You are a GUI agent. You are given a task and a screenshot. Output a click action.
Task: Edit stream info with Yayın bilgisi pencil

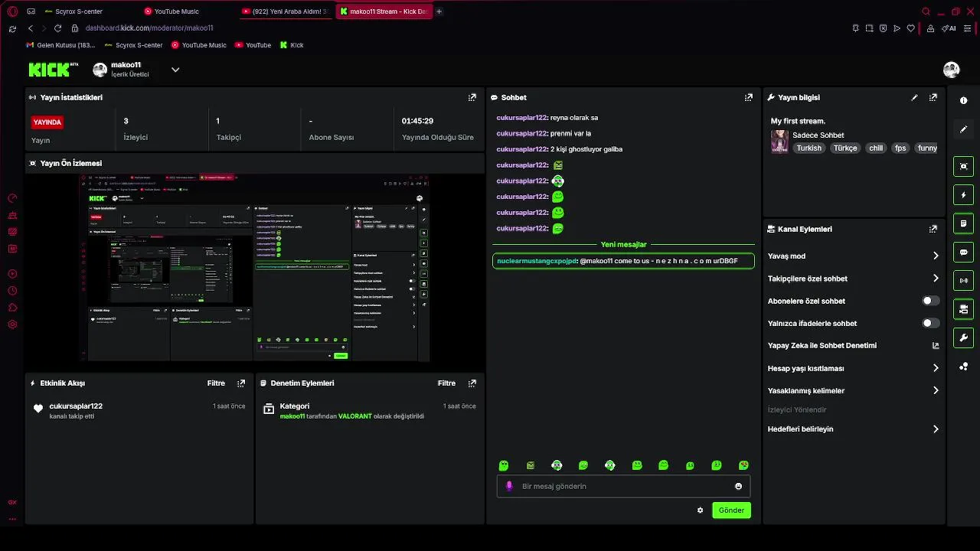coord(914,97)
